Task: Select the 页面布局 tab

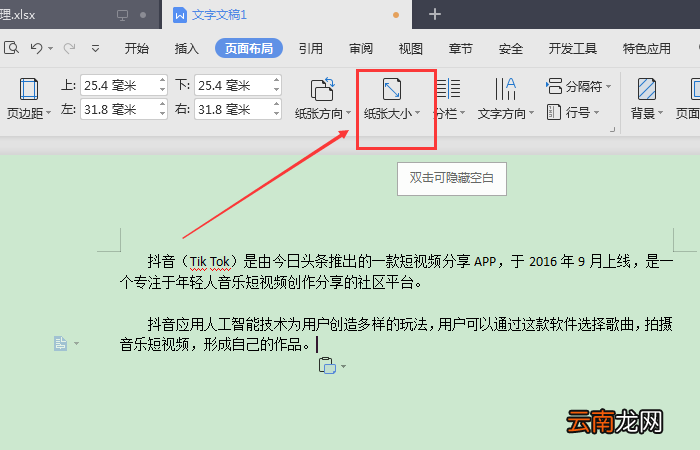Action: tap(249, 48)
